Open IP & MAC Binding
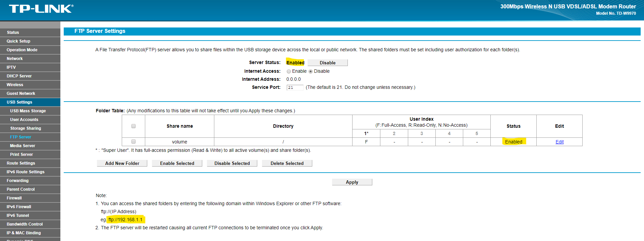Screen dimensions: 644x241 coord(30,233)
